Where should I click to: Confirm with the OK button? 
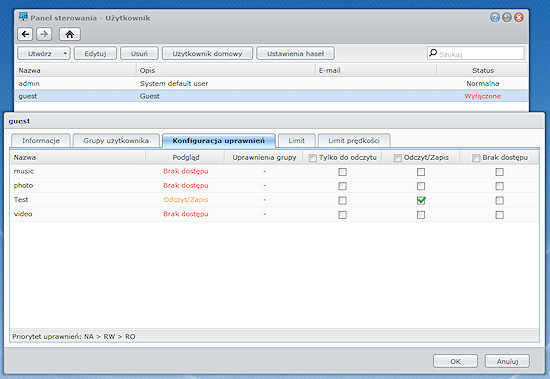pyautogui.click(x=455, y=361)
